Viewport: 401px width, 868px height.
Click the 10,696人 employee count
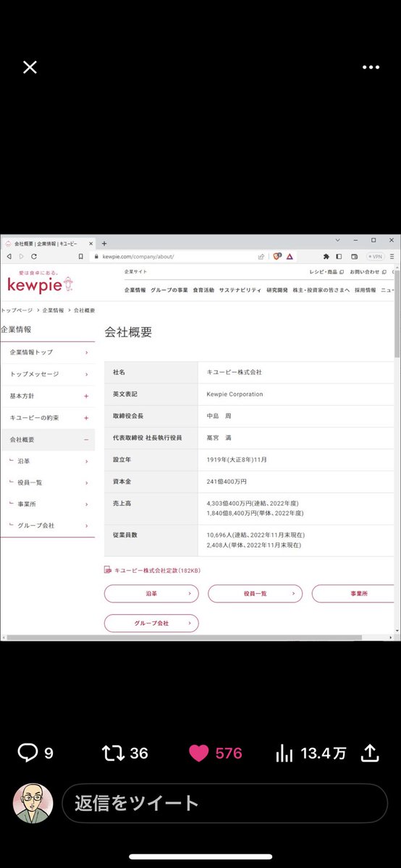tap(255, 535)
